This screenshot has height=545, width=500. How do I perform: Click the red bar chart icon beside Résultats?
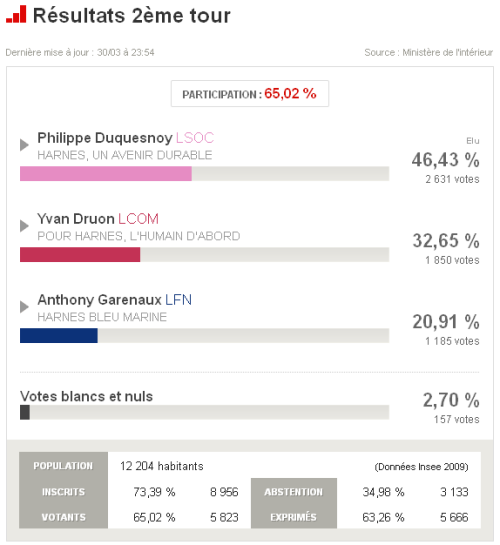[16, 15]
